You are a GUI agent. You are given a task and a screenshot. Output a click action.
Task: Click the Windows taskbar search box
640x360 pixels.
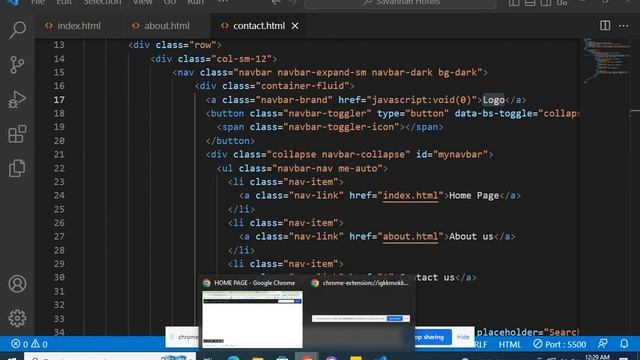pos(109,356)
